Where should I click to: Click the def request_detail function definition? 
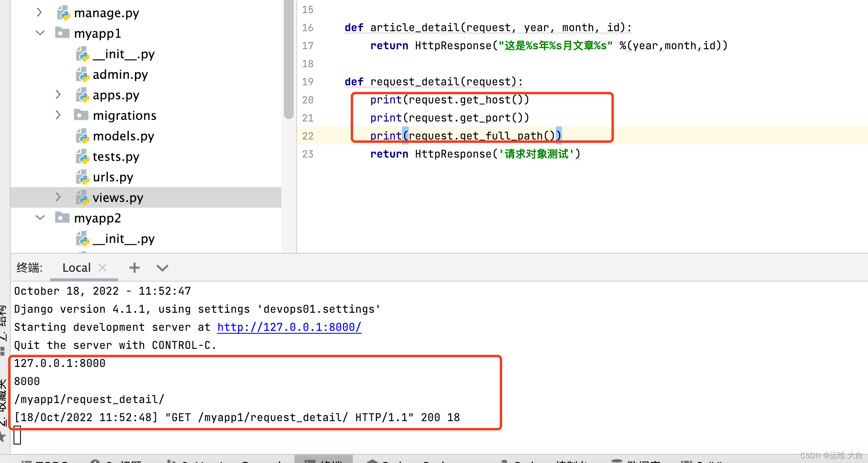434,82
